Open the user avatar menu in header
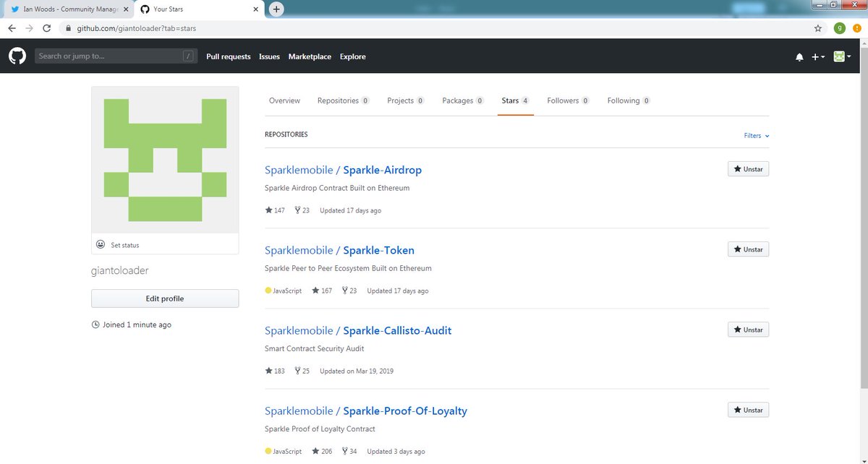Viewport: 868px width, 464px height. [x=842, y=56]
